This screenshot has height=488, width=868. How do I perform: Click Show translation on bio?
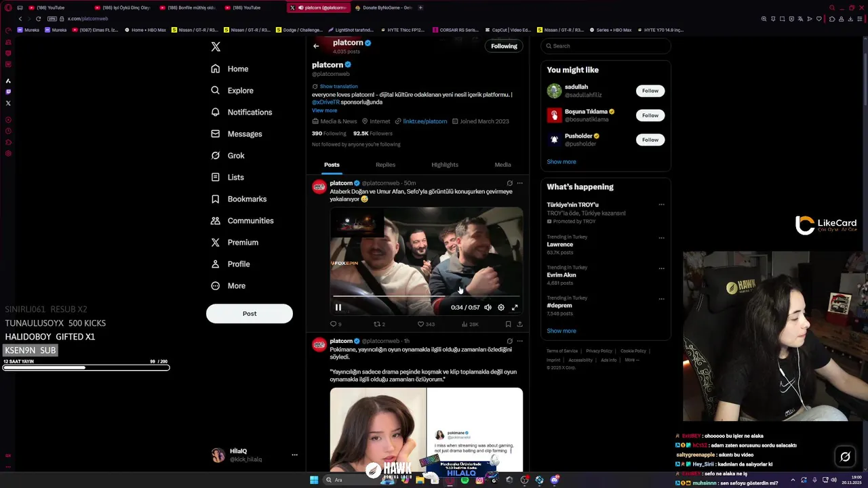[338, 86]
